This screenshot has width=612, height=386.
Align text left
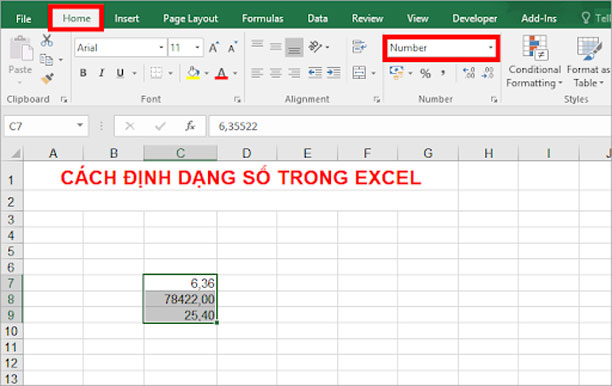(x=257, y=73)
